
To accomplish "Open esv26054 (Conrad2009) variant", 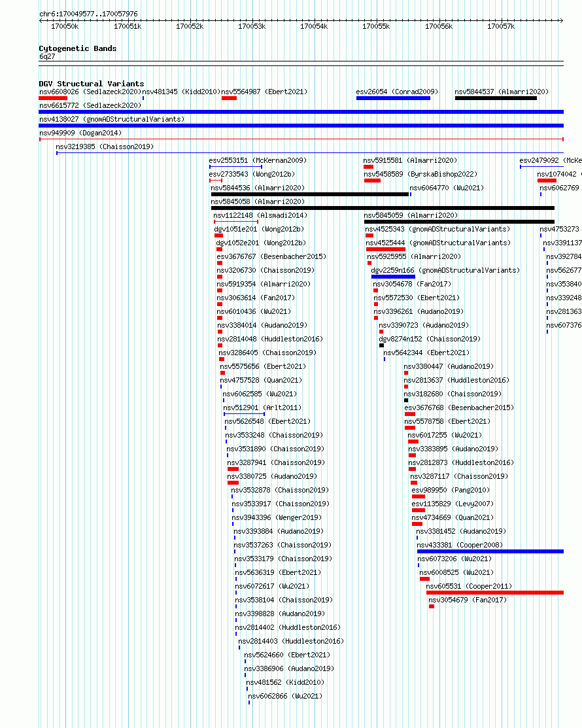I will pos(397,92).
